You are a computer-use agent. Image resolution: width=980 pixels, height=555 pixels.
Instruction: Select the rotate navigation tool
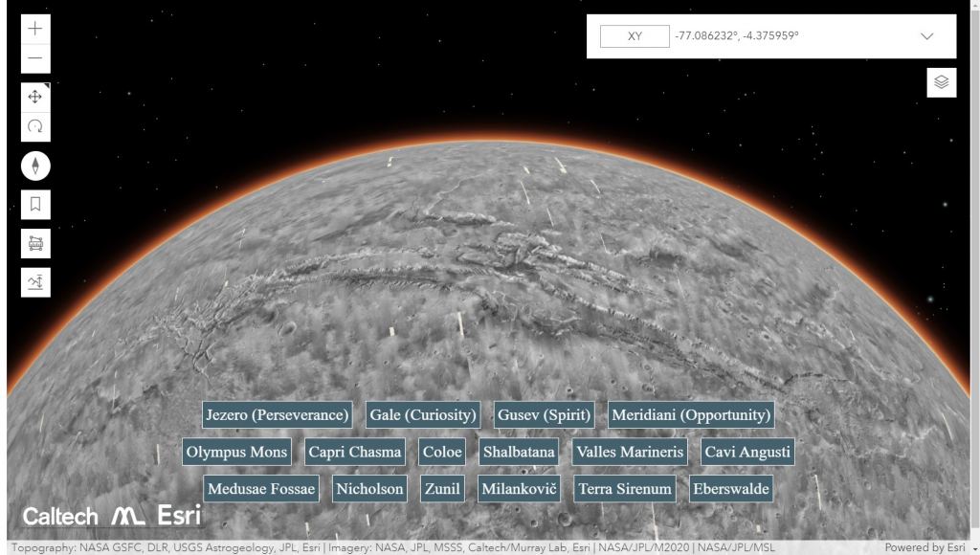(x=35, y=126)
